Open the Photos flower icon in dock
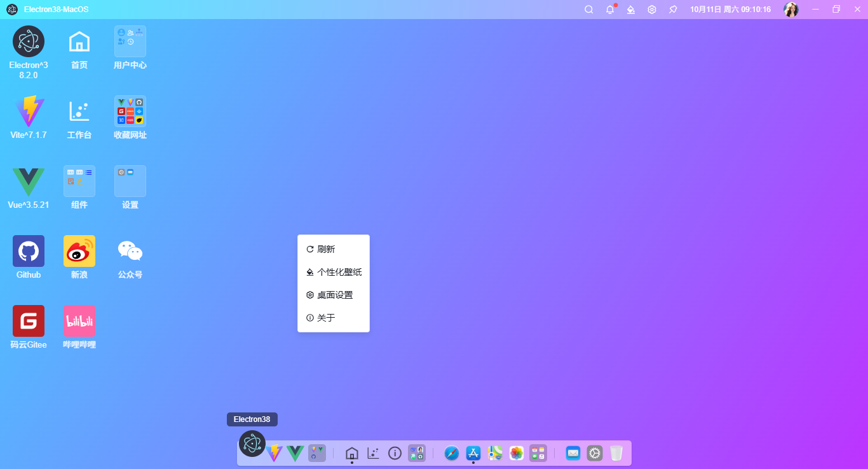Screen dimensions: 868x469 [x=517, y=453]
